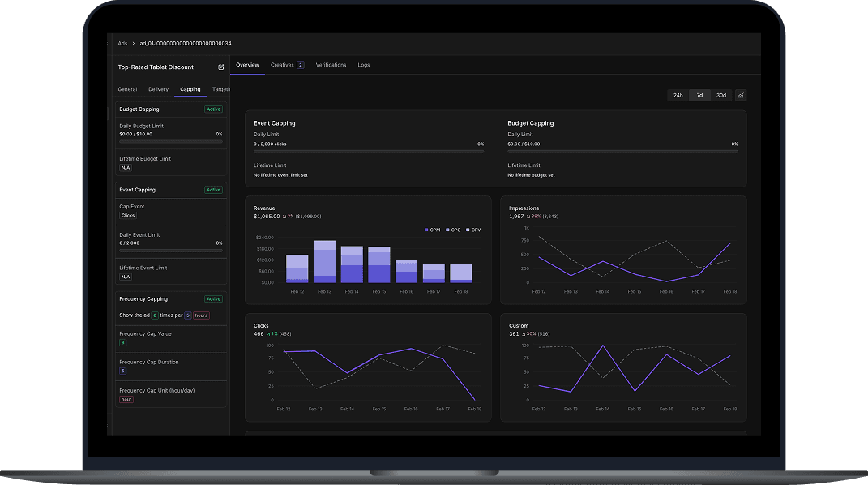The height and width of the screenshot is (485, 868).
Task: Click the N/A badge under Lifetime Budget Limit
Action: pos(126,168)
